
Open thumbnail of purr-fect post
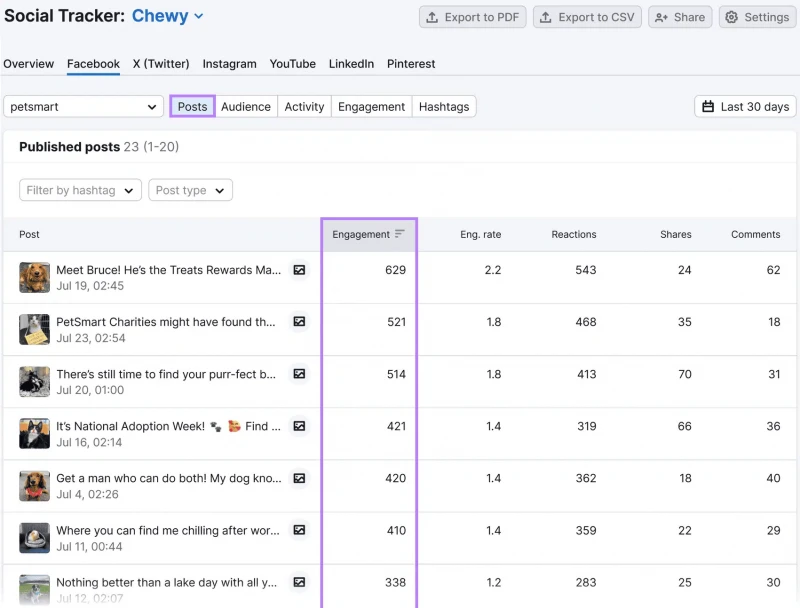(35, 382)
